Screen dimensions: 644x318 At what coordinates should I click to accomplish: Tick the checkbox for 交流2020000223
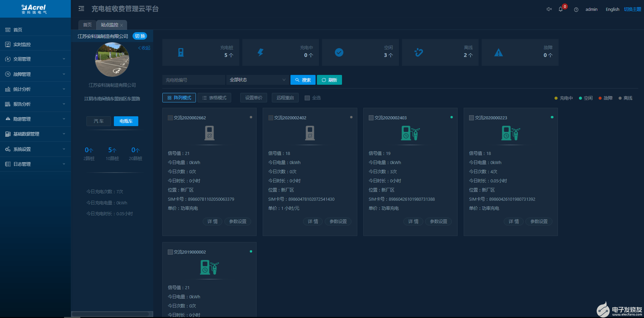471,118
